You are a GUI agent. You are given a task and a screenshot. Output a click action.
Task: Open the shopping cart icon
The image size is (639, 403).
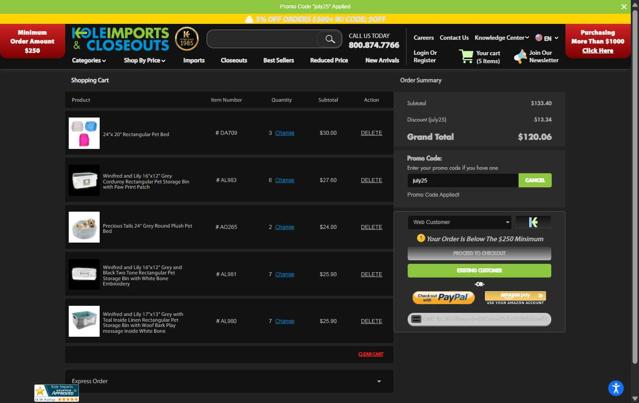(x=466, y=56)
